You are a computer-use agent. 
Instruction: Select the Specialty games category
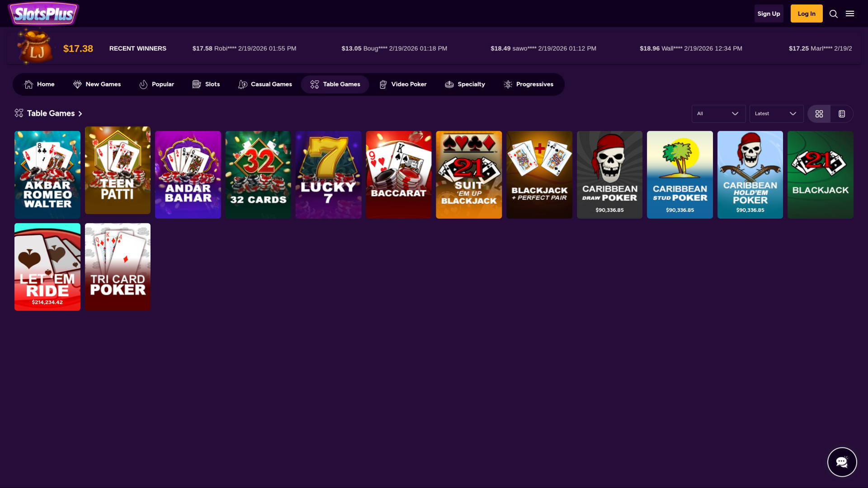click(x=465, y=84)
